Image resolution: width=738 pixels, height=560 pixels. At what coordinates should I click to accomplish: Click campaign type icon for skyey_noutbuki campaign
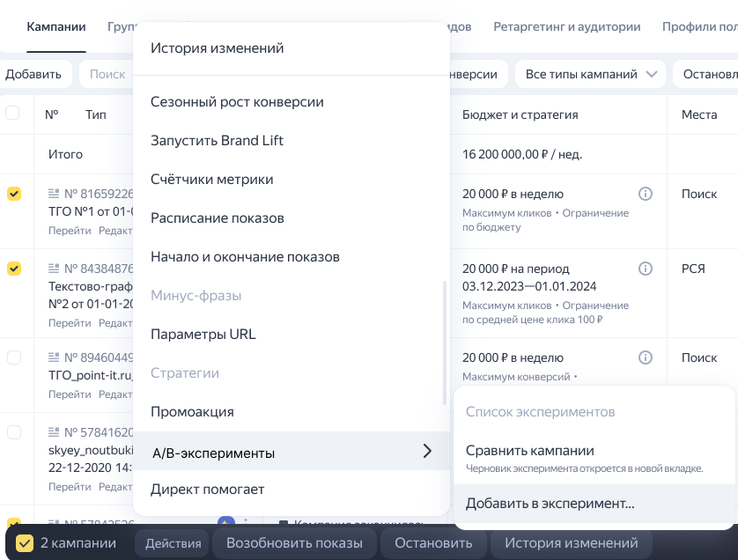(x=54, y=432)
